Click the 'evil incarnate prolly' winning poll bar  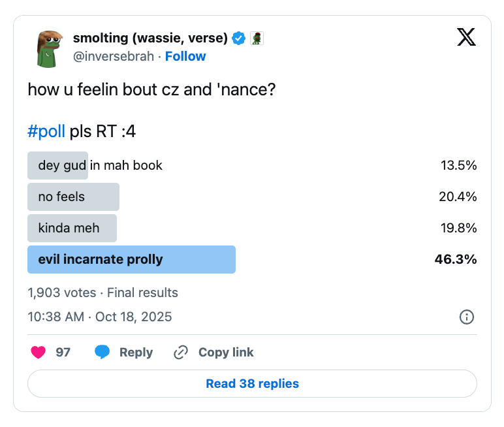(131, 259)
